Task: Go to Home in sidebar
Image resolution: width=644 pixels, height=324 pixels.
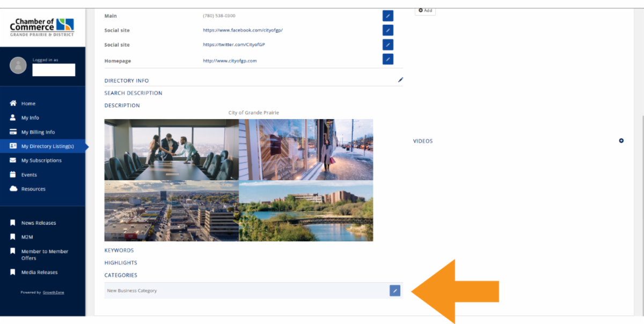Action: [x=28, y=104]
